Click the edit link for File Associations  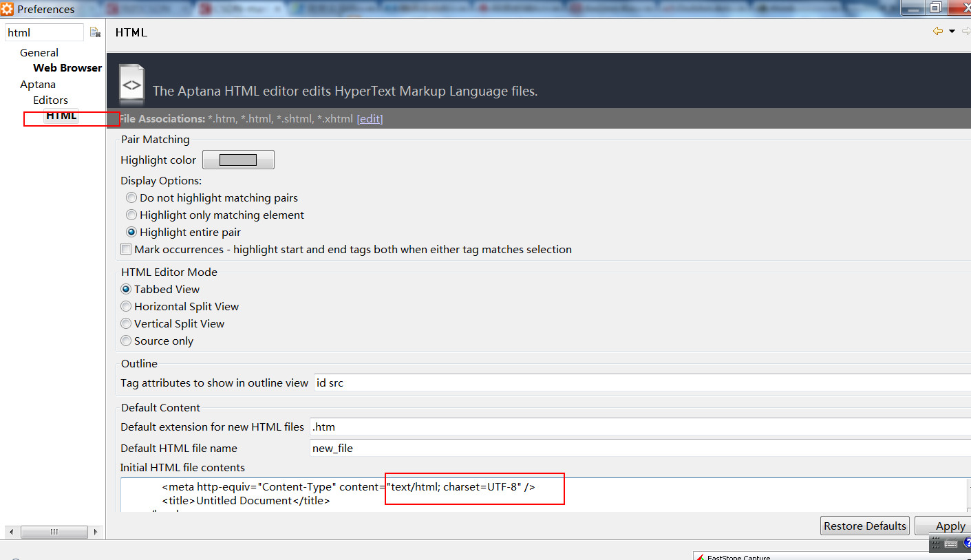tap(370, 118)
